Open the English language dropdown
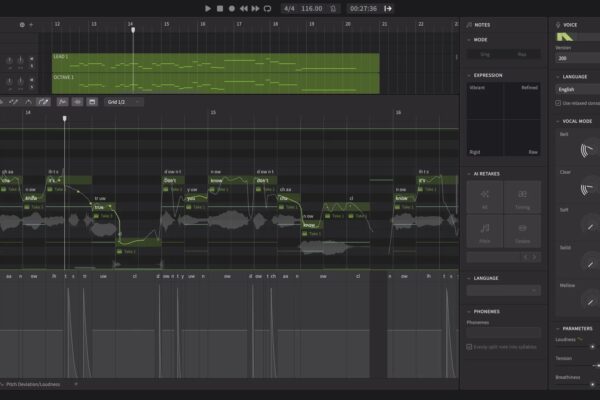600x400 pixels. (x=577, y=90)
